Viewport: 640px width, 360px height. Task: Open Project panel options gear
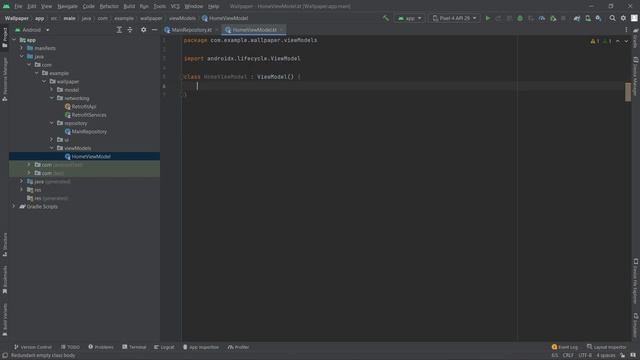click(144, 30)
